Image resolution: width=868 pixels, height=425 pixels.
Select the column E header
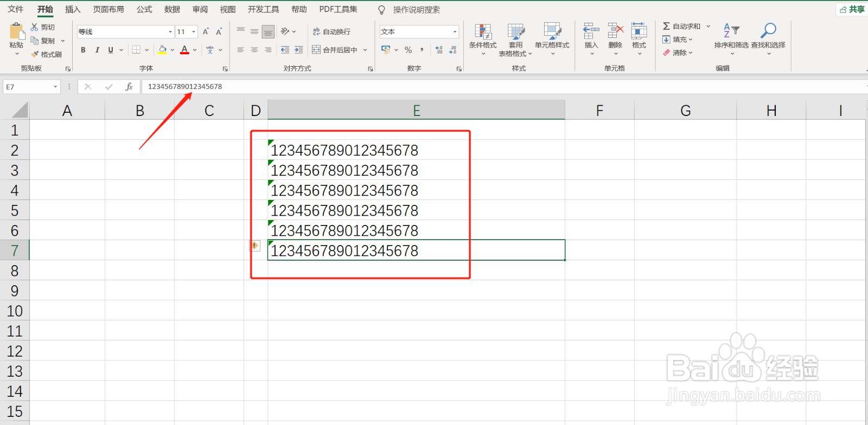pyautogui.click(x=416, y=110)
